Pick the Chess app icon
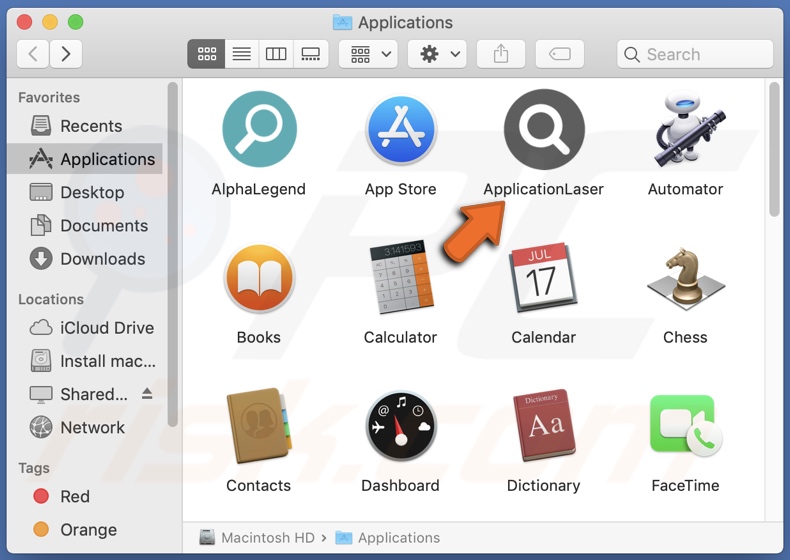Screen dimensions: 790x560 click(686, 278)
